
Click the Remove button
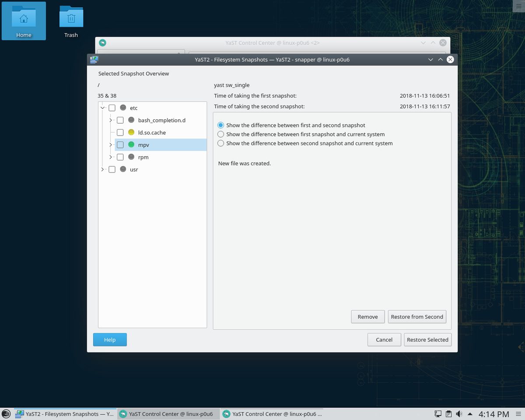pyautogui.click(x=367, y=317)
